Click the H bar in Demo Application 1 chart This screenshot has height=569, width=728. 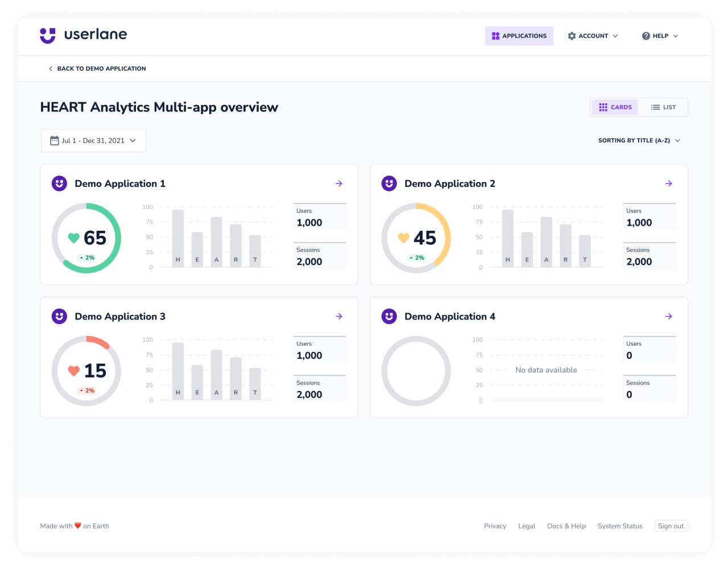coord(178,238)
